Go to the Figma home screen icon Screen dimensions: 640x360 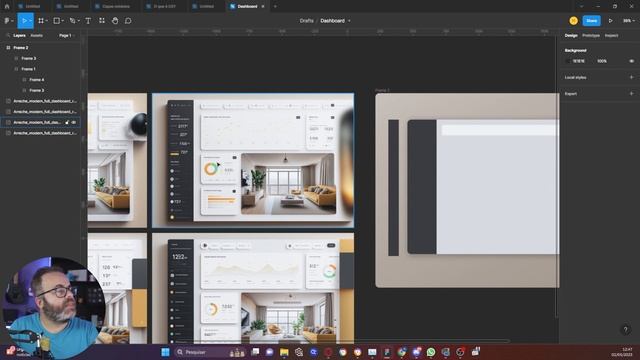[x=7, y=6]
